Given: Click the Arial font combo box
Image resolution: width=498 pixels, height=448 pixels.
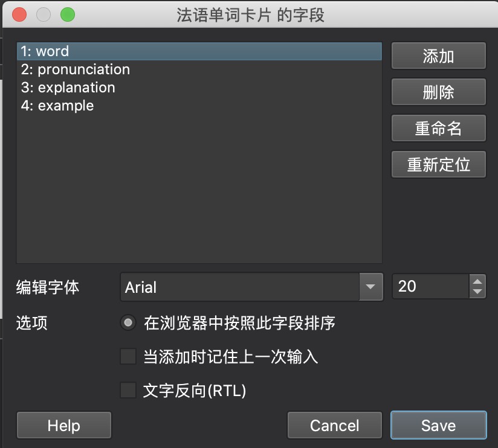Looking at the screenshot, I should 241,287.
